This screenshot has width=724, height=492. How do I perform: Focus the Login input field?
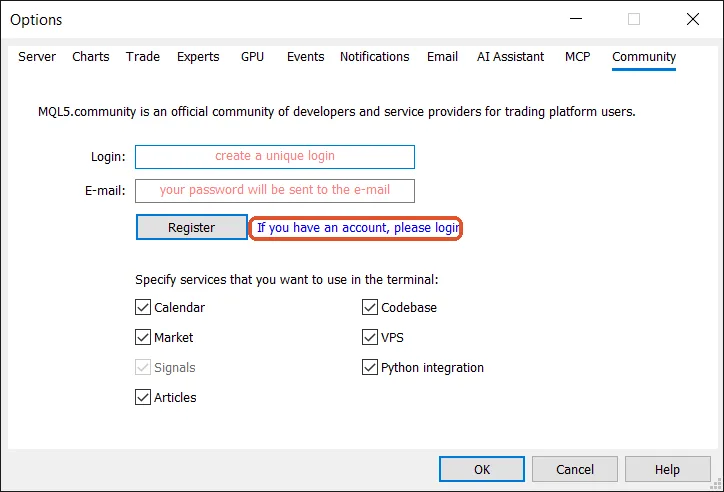[275, 157]
